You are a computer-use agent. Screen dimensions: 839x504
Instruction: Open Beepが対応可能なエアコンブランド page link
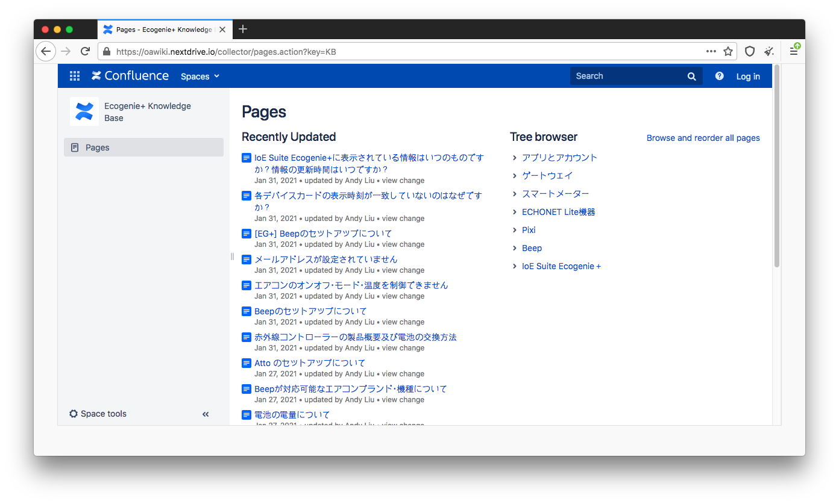tap(351, 389)
